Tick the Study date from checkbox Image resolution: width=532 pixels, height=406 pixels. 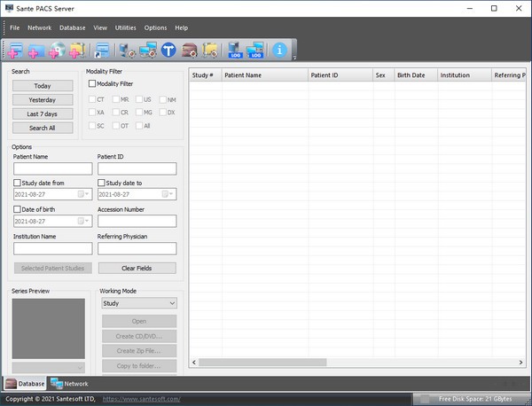click(18, 183)
